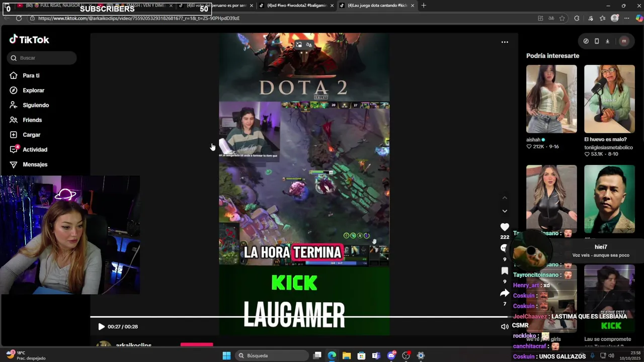Like the video with heart icon

pyautogui.click(x=505, y=227)
